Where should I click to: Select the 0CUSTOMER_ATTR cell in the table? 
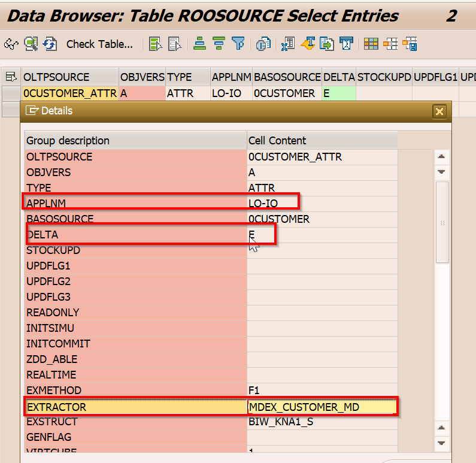(70, 93)
